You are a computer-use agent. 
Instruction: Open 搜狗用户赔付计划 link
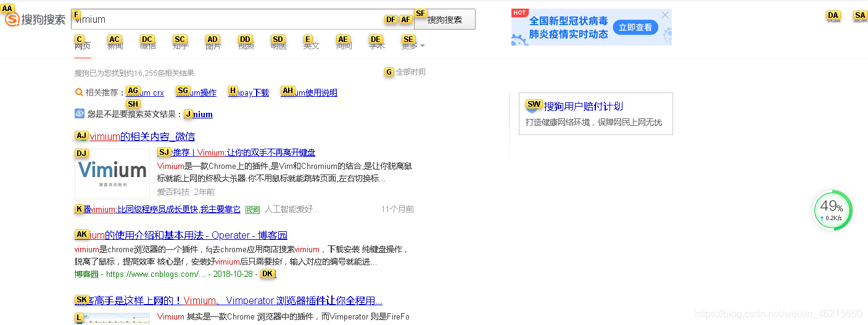[x=583, y=106]
